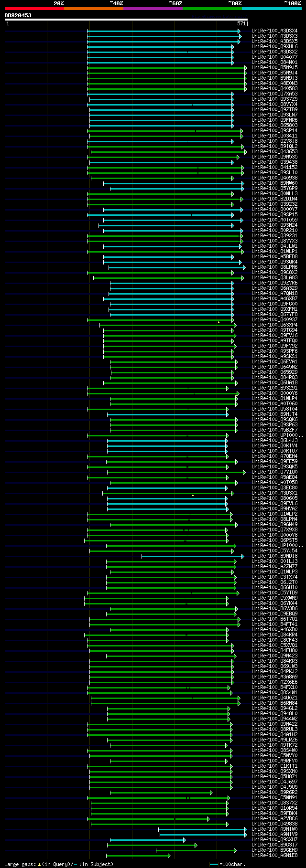Click hit name UniRef100_A2VBC6

point(274,819)
